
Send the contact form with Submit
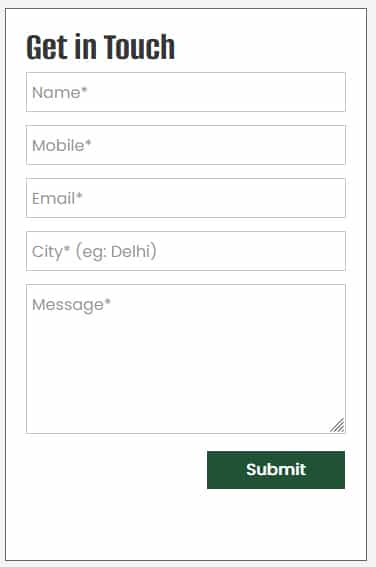[x=276, y=470]
